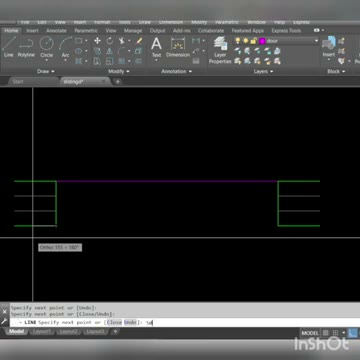Open the Annotate ribbon tab
This screenshot has height=360, width=360.
coord(56,30)
